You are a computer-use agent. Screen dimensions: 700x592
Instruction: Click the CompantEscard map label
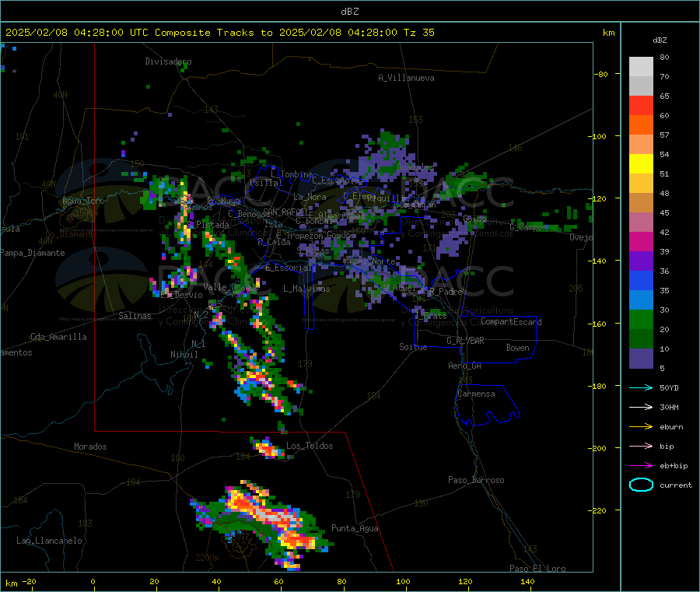511,322
